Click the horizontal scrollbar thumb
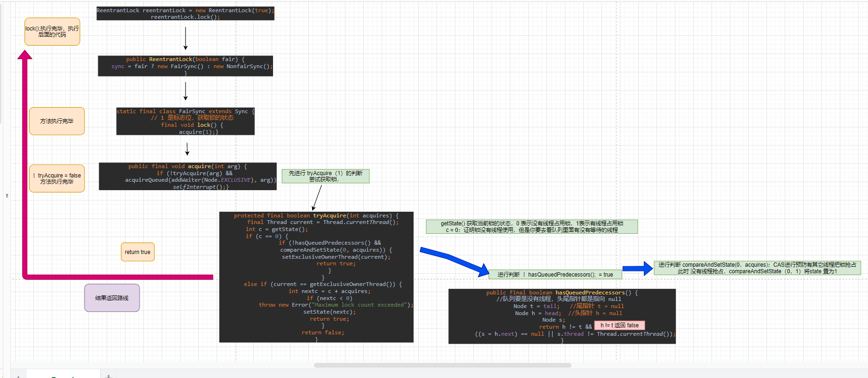The image size is (868, 378). click(x=442, y=365)
